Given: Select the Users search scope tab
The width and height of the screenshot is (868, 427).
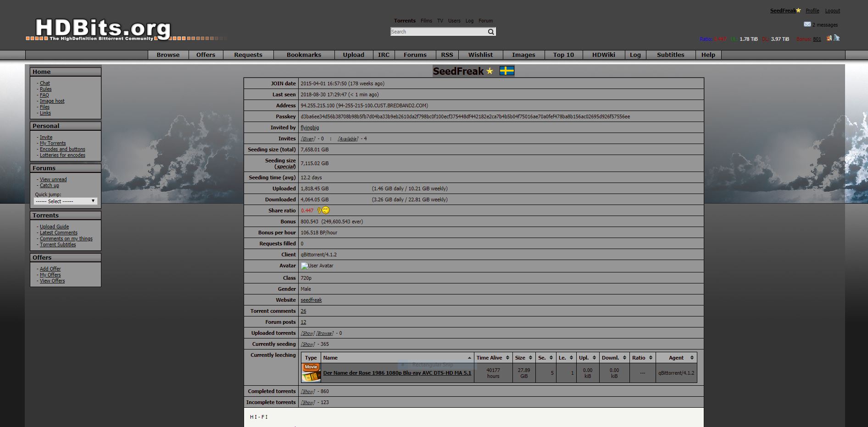Looking at the screenshot, I should point(454,21).
